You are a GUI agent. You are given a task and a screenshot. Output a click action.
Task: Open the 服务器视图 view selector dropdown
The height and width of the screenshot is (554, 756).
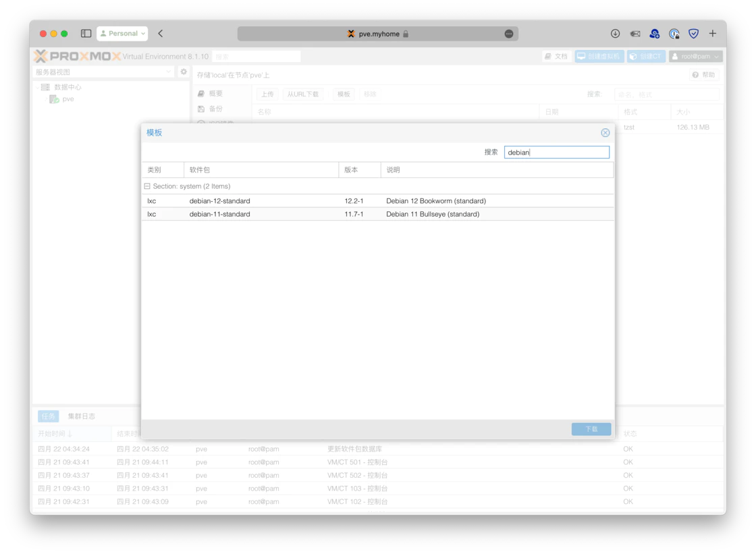coord(103,72)
